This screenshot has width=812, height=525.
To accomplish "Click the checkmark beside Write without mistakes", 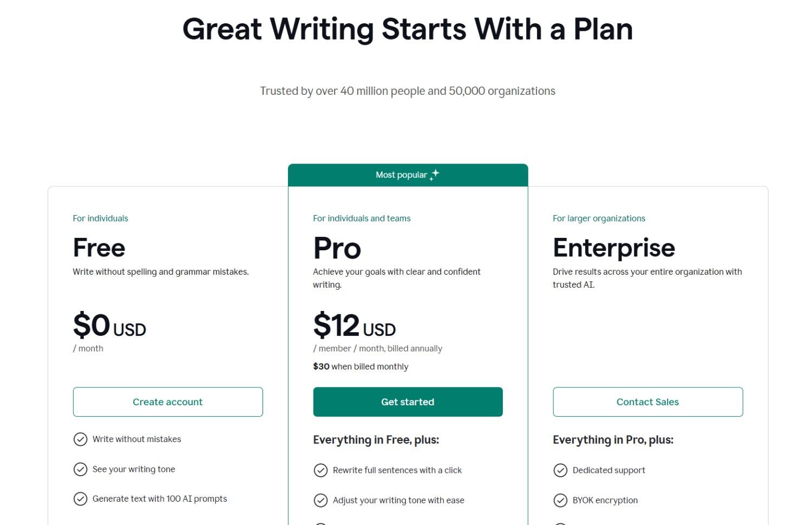I will point(81,439).
